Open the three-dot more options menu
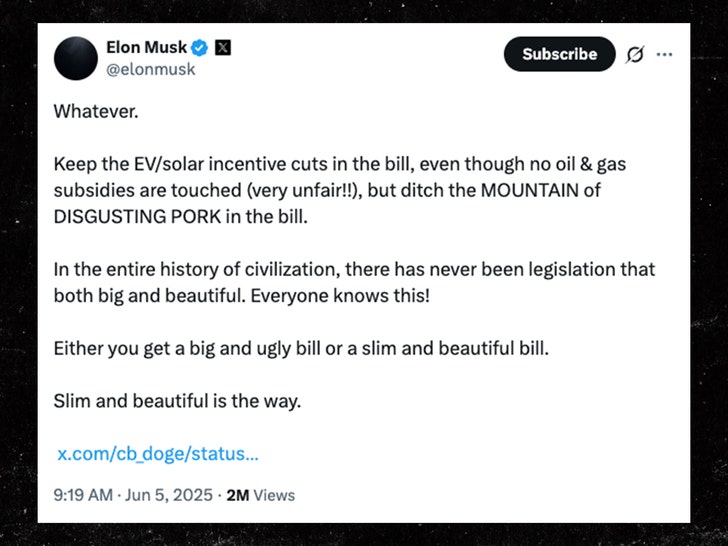Viewport: 728px width, 546px height. click(664, 54)
